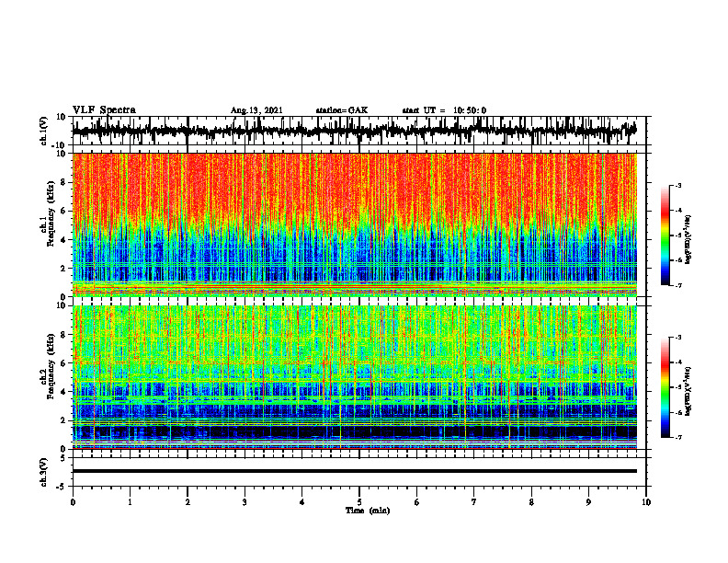Image resolution: width=728 pixels, height=563 pixels.
Task: Click the time axis tick label "8"
Action: click(531, 502)
